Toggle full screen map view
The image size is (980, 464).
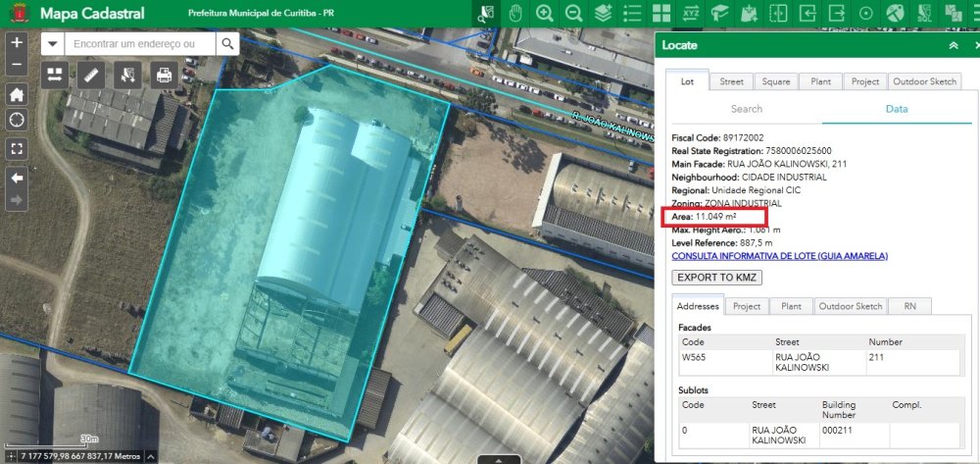pyautogui.click(x=17, y=149)
